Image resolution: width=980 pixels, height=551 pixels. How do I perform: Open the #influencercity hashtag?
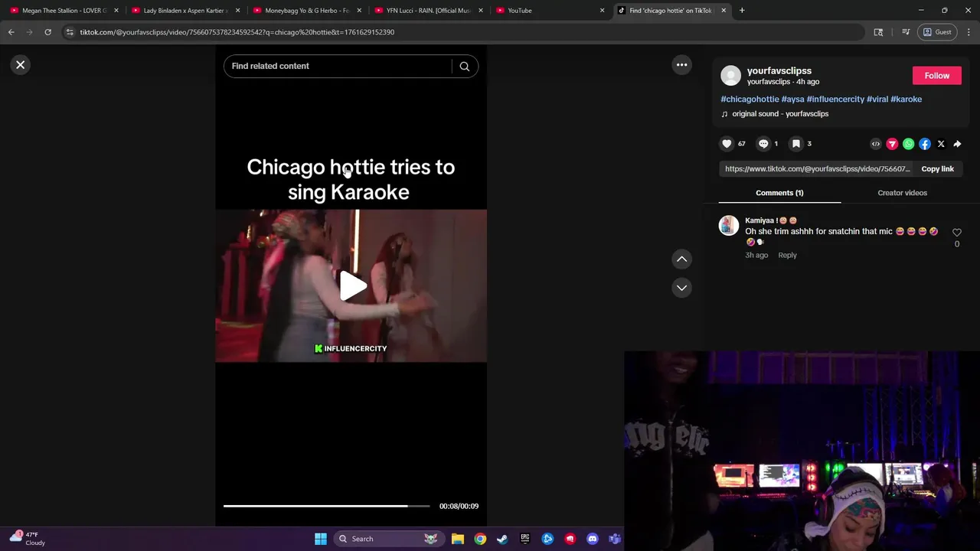coord(835,99)
